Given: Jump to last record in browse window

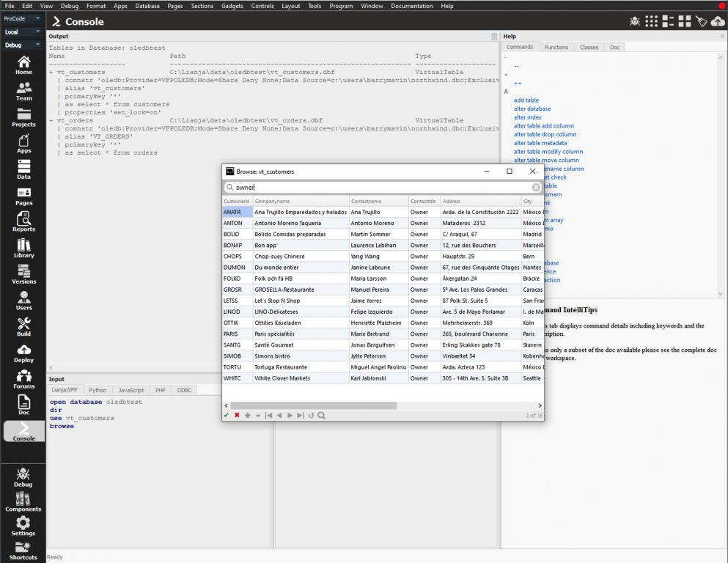Looking at the screenshot, I should coord(301,416).
